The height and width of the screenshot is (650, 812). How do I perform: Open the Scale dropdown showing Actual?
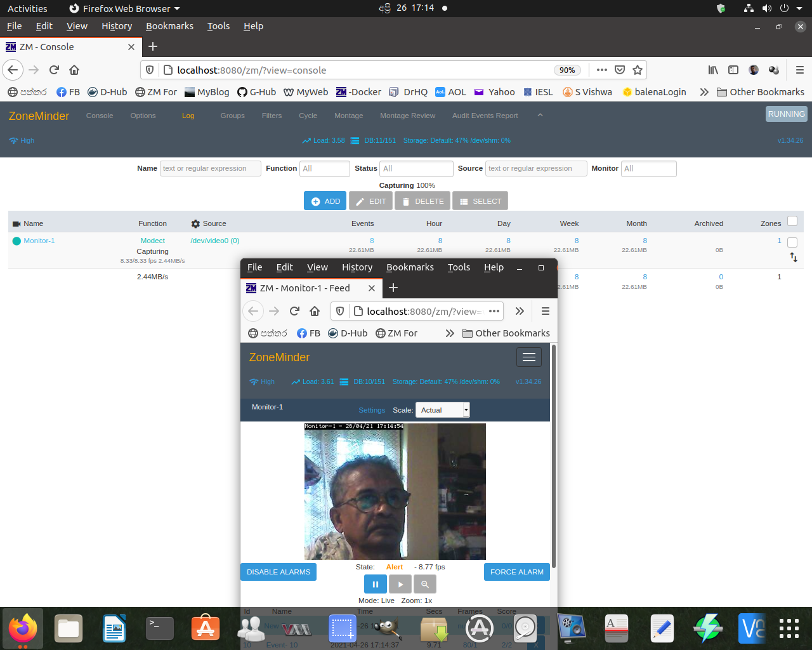443,410
